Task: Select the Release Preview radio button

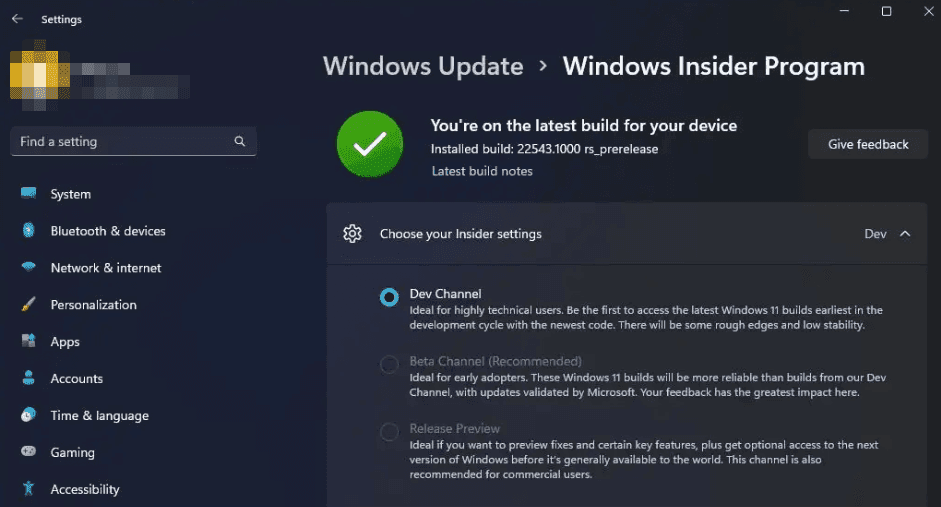Action: (x=389, y=431)
